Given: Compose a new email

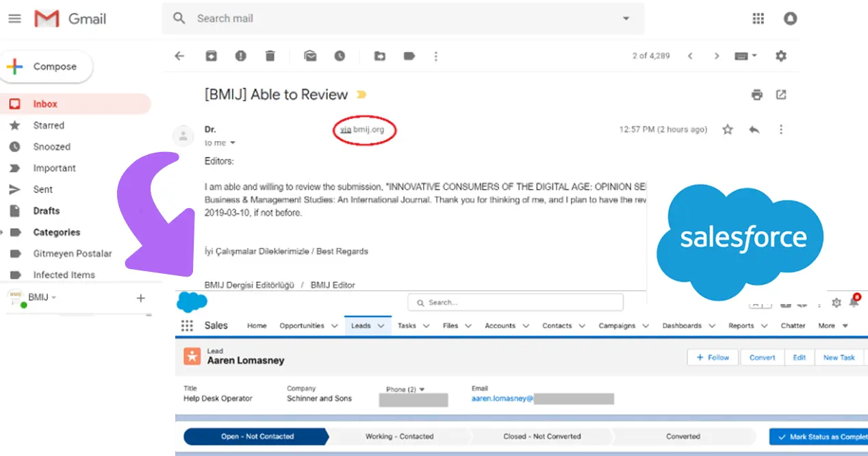Looking at the screenshot, I should [47, 66].
